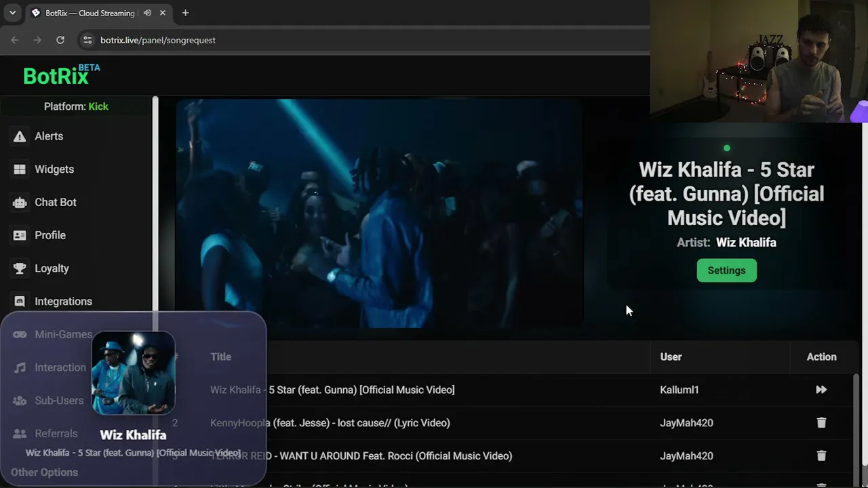The height and width of the screenshot is (488, 868).
Task: Select the WANT U AROUND Feat. Rocci title
Action: (361, 456)
